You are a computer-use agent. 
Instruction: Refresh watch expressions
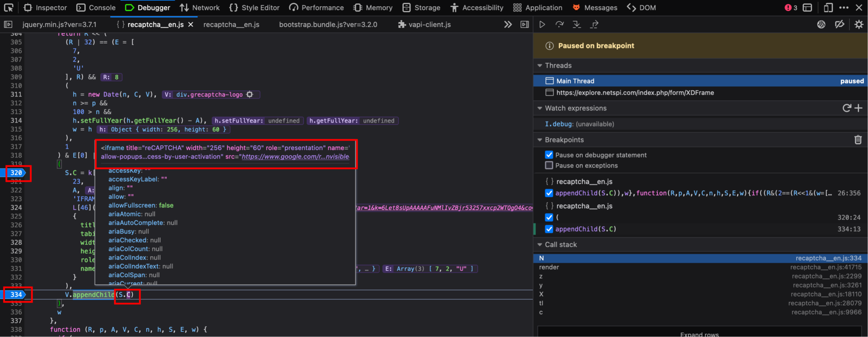tap(846, 108)
